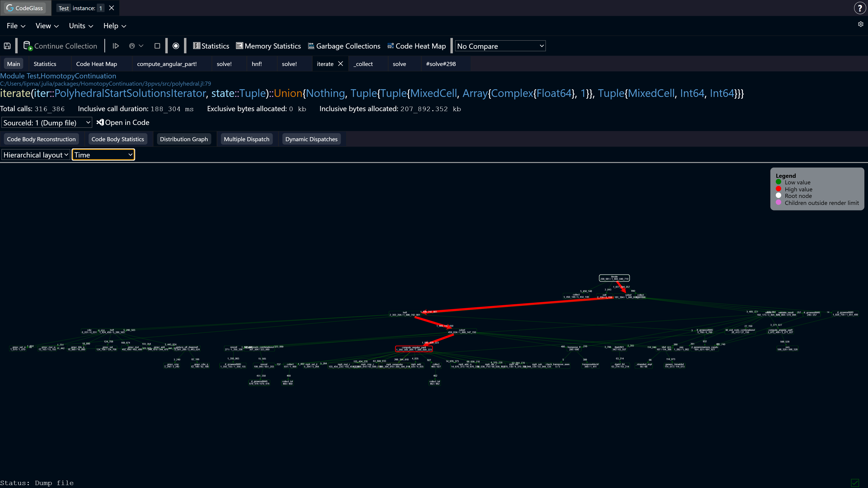868x488 pixels.
Task: Click Open in Code link
Action: point(123,123)
